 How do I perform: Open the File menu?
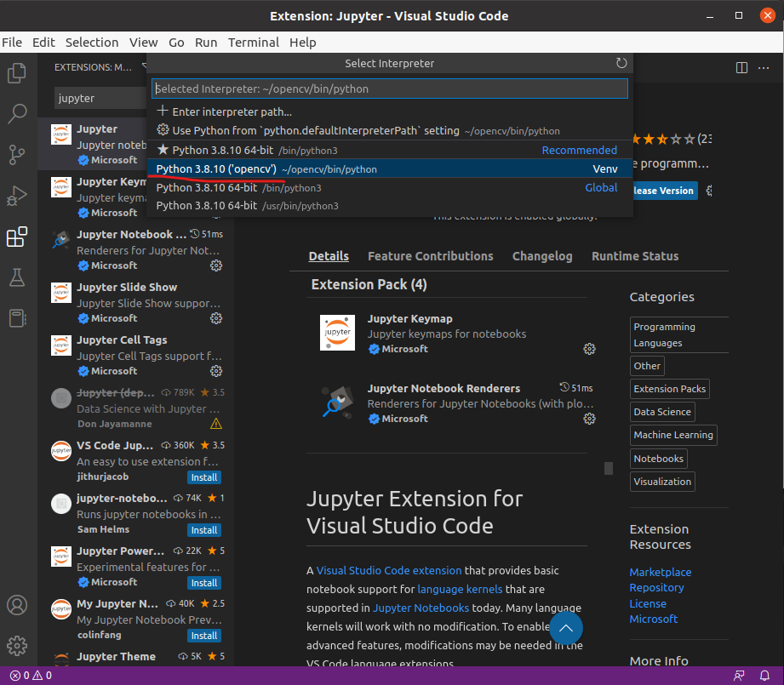(x=12, y=43)
